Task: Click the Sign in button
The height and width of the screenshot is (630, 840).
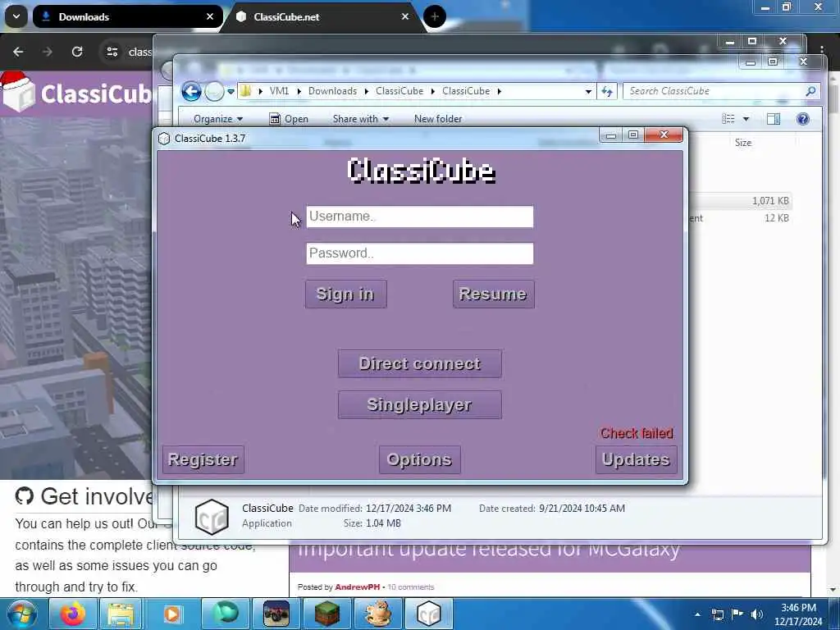Action: (x=345, y=294)
